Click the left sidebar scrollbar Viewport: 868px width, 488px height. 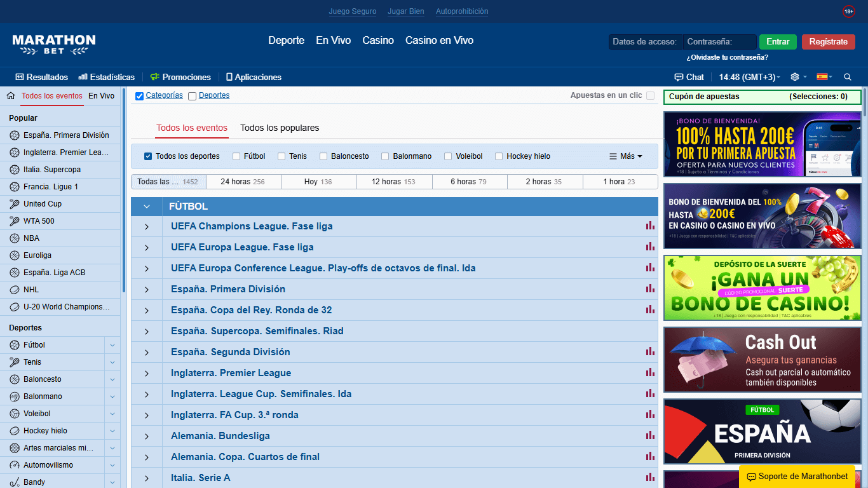click(x=124, y=191)
